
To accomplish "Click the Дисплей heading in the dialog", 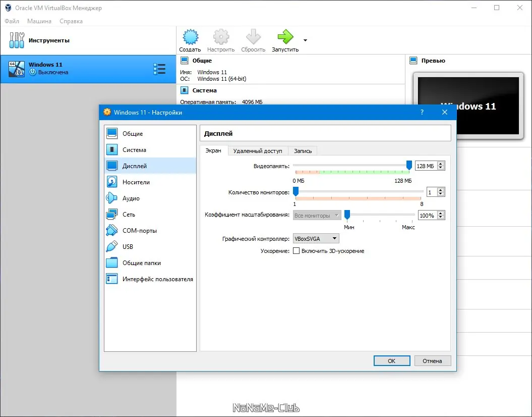I will click(218, 133).
